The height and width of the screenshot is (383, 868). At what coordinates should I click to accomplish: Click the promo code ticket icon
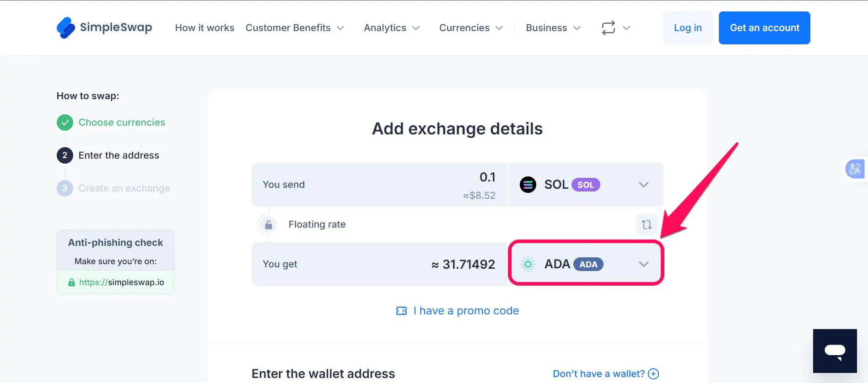401,310
